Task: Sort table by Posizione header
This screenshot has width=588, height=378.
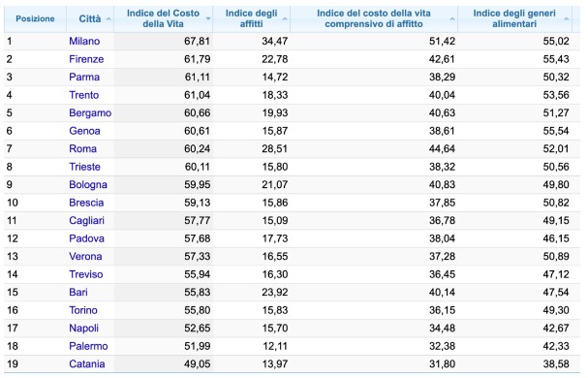Action: [35, 18]
